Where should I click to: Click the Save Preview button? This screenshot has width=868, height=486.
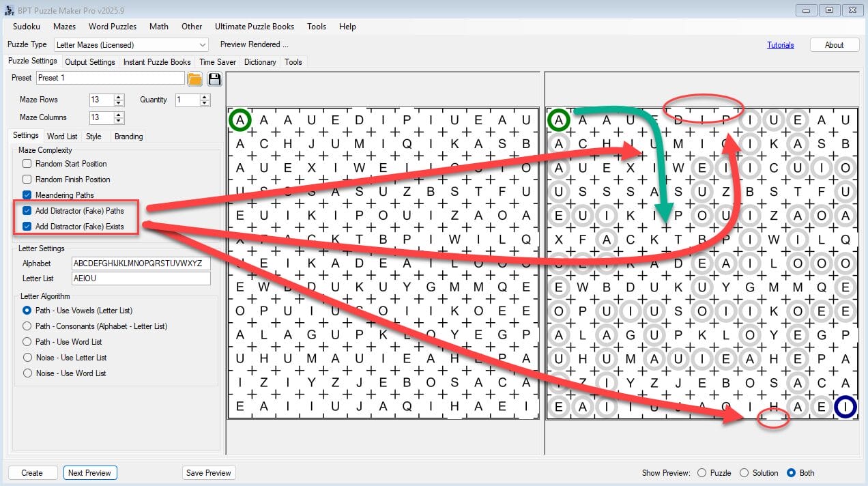pos(208,473)
